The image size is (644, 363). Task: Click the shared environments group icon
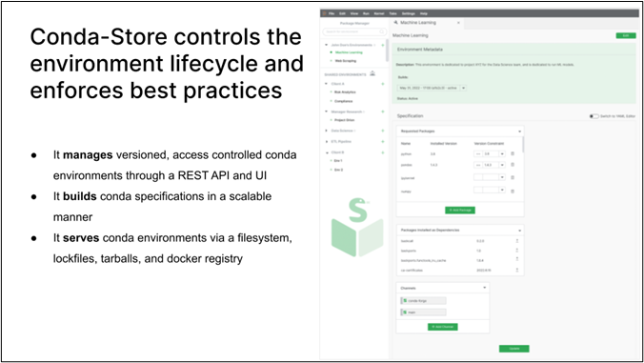[372, 73]
